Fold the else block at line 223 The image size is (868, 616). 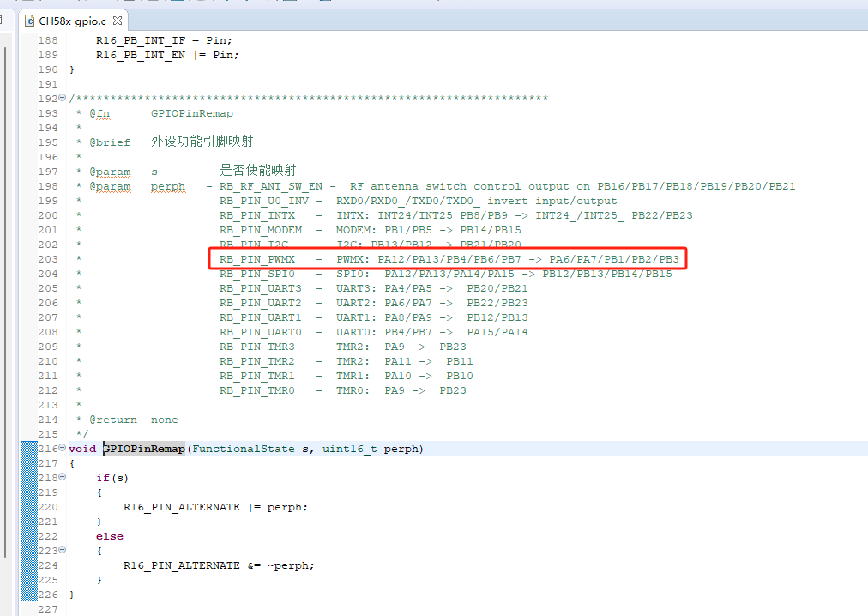click(62, 551)
